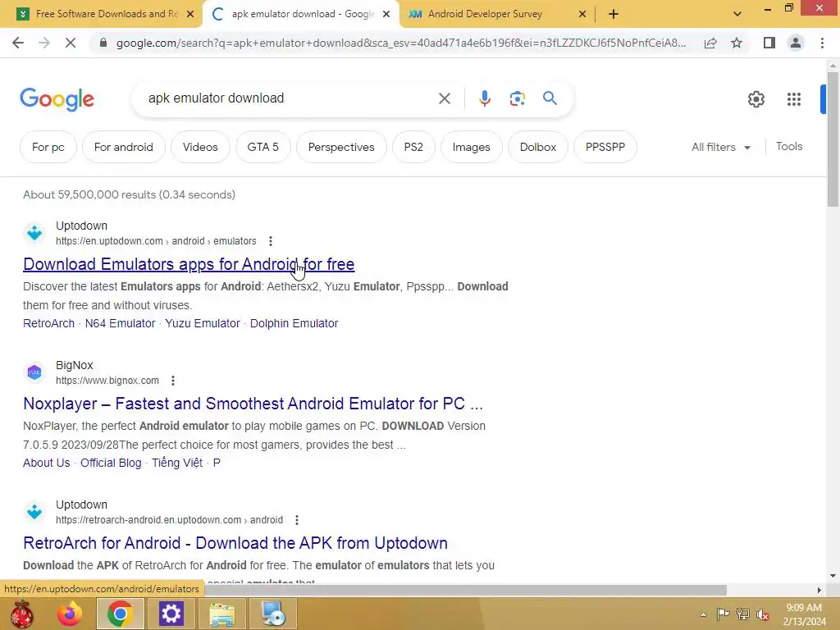Open Noxplayer Fastest and Smoothest link

253,404
